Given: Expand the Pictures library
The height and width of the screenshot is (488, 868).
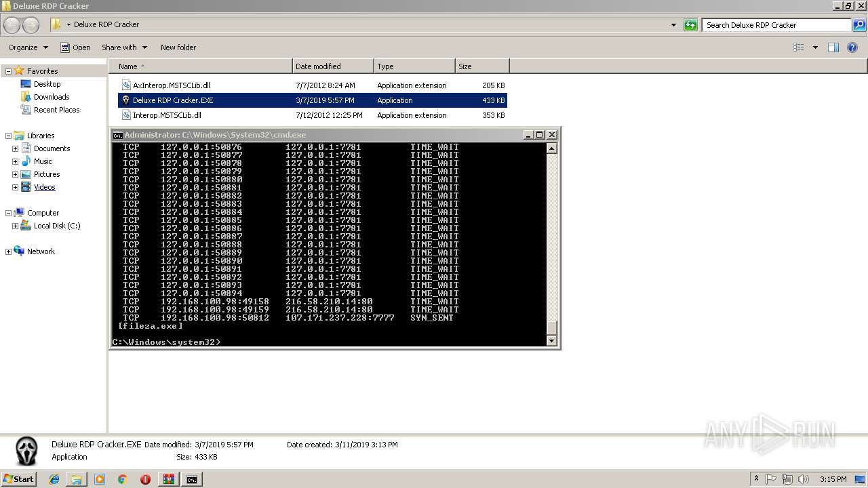Looking at the screenshot, I should (x=15, y=174).
